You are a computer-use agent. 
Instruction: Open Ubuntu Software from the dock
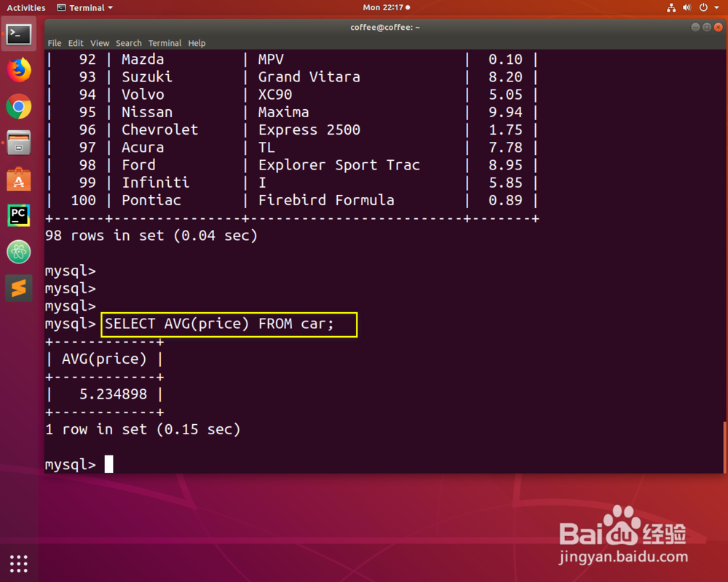coord(19,179)
